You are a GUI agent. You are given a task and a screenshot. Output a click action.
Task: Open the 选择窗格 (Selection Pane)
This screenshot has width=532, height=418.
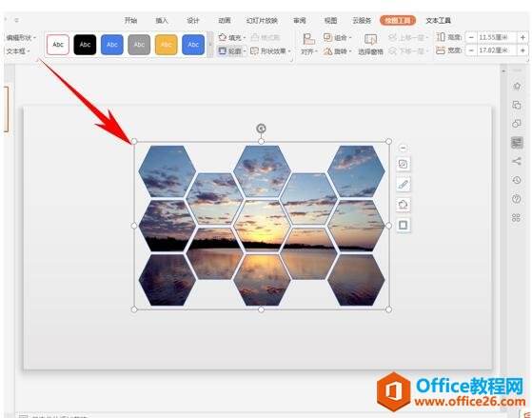tap(370, 44)
